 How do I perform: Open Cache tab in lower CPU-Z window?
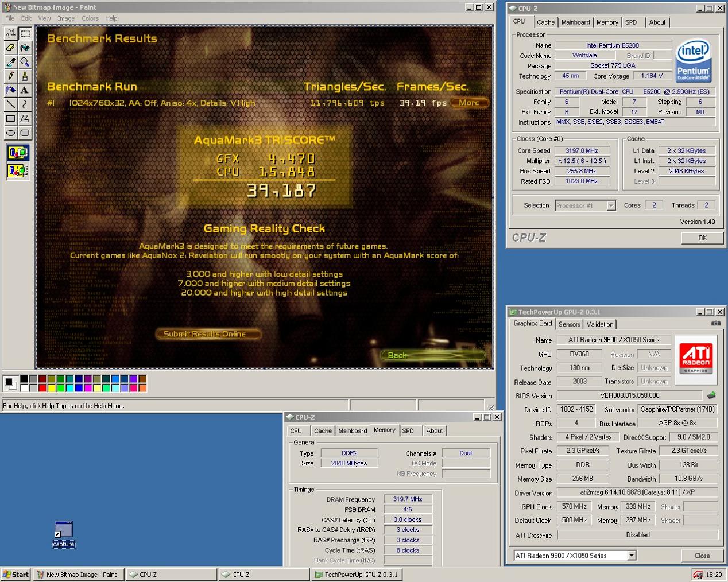point(323,431)
